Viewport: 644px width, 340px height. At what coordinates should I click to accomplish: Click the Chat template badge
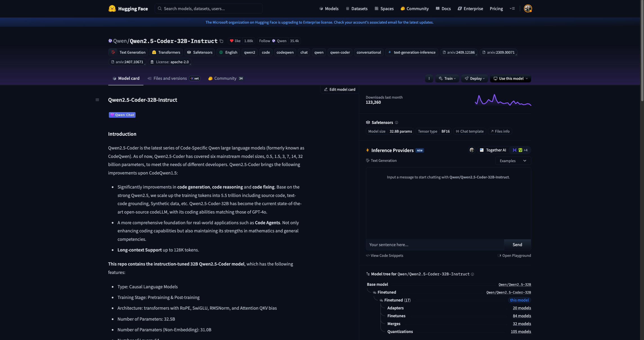[x=470, y=131]
